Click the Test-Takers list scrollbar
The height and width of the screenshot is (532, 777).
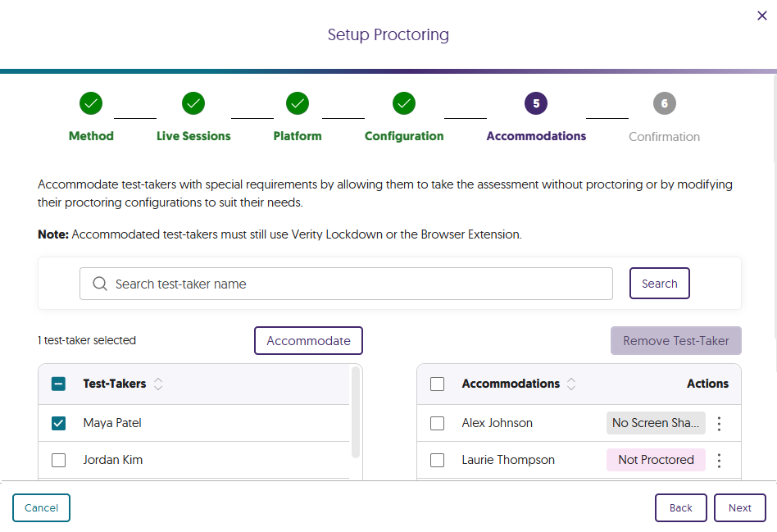(355, 412)
